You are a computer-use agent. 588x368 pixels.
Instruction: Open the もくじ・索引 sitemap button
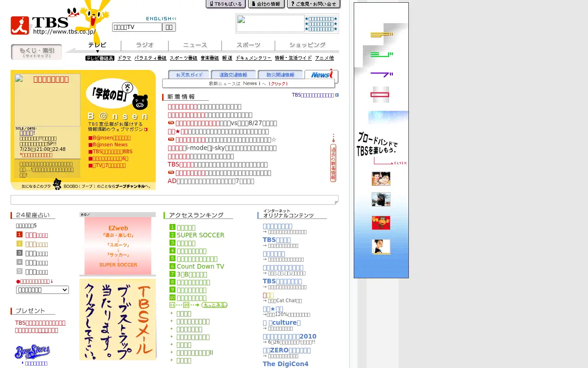tap(36, 52)
